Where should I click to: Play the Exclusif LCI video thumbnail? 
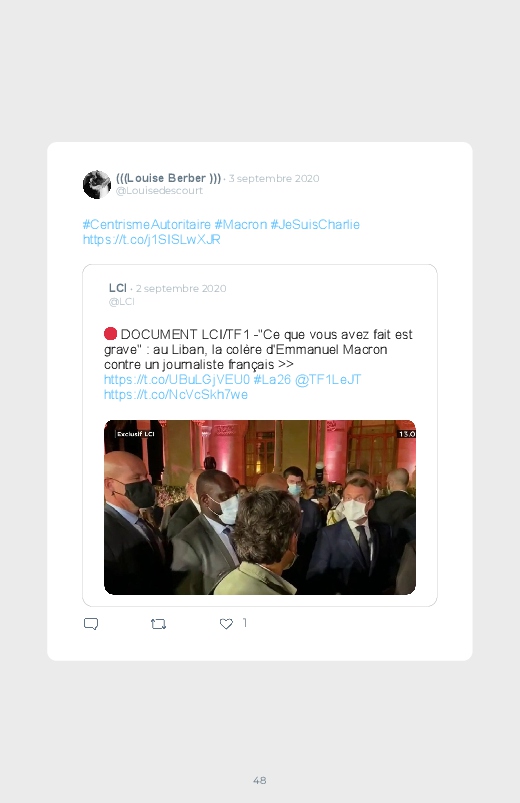pos(260,507)
